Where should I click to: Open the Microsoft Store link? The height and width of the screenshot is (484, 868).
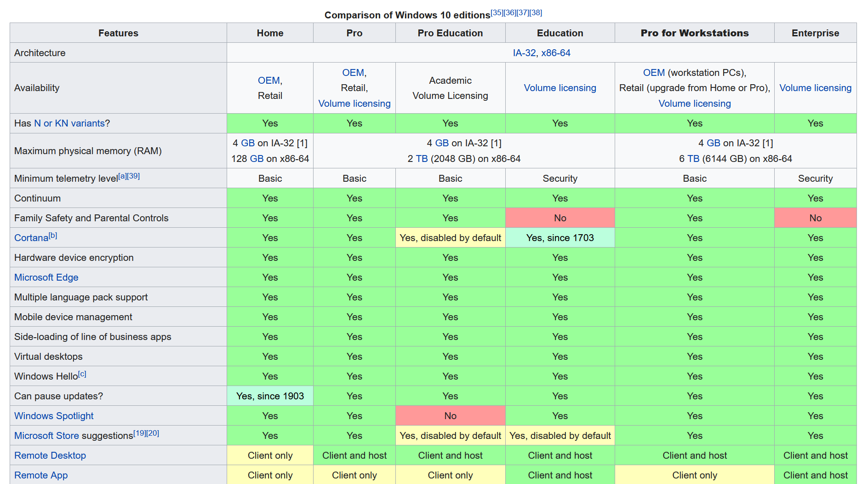tap(46, 436)
